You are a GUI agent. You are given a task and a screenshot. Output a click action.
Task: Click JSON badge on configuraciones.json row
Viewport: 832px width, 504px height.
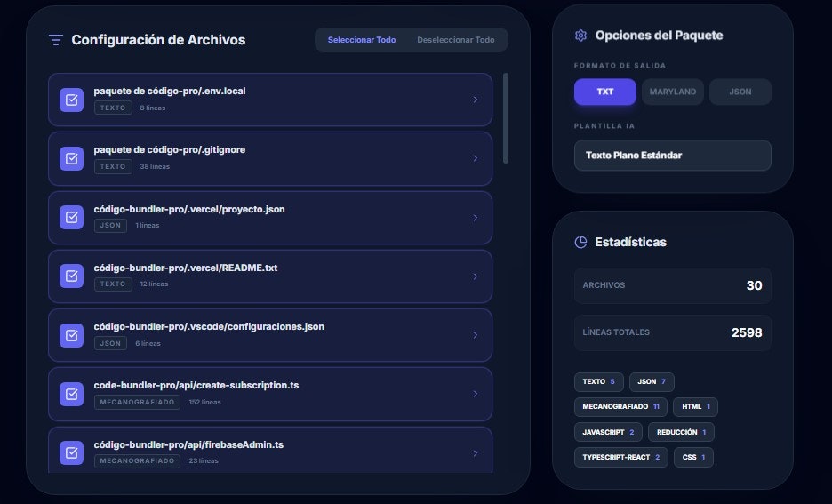[110, 343]
